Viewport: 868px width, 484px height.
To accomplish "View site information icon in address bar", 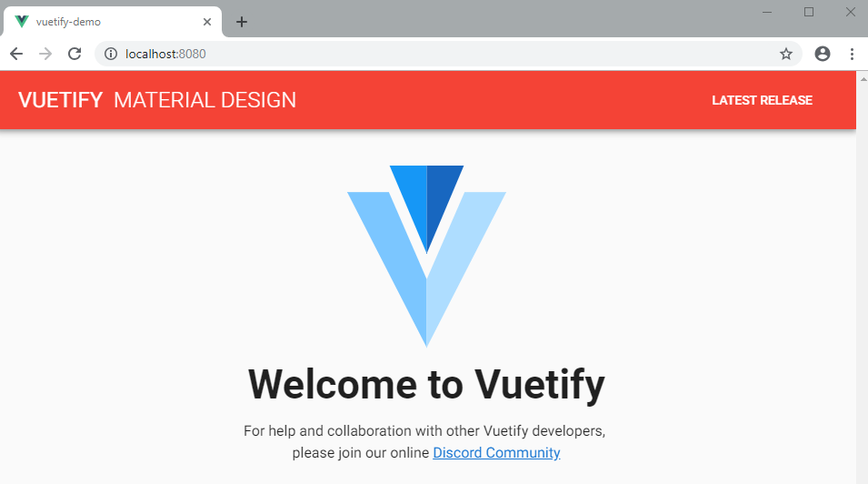I will (x=111, y=54).
